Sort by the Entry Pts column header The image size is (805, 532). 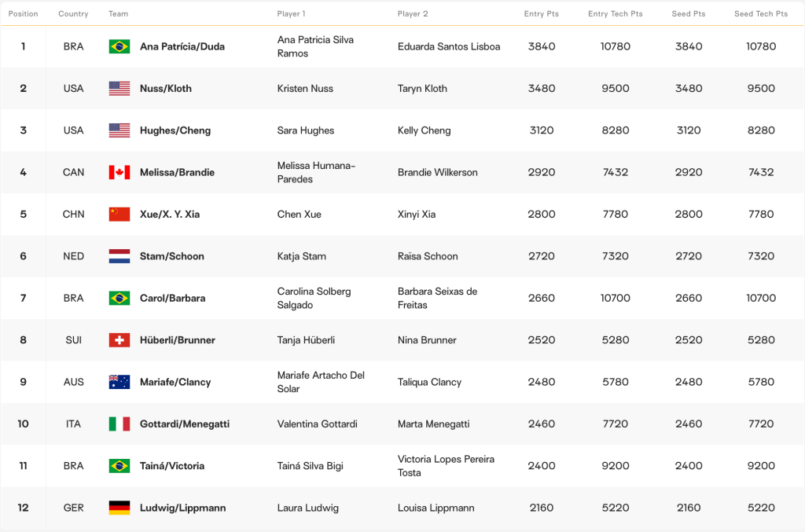tap(542, 14)
